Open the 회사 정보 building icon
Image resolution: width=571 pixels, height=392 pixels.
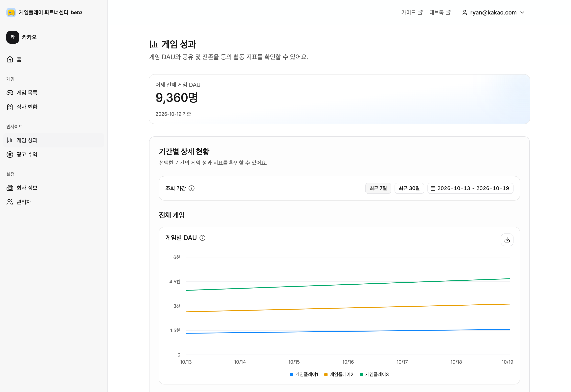tap(10, 188)
